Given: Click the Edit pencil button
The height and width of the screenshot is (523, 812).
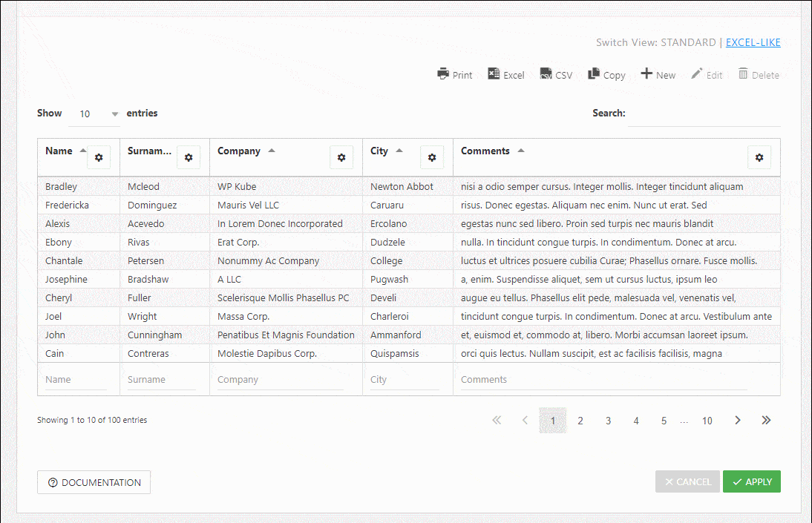Looking at the screenshot, I should (707, 75).
